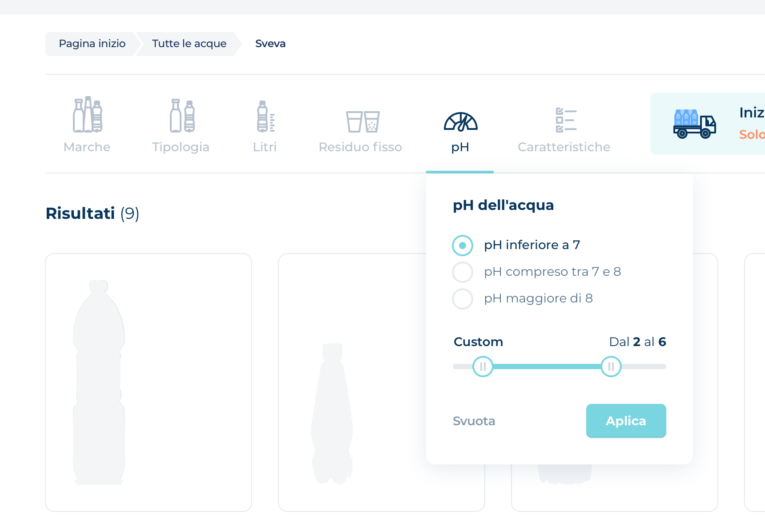Expand the Caratteristiche filter label

point(564,147)
